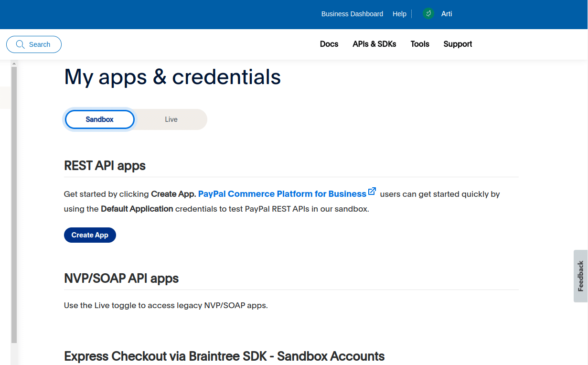
Task: Open the Arti account menu
Action: click(447, 14)
